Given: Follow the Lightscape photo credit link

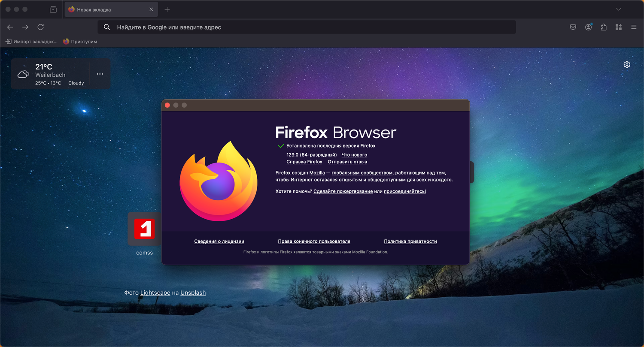Looking at the screenshot, I should (155, 293).
